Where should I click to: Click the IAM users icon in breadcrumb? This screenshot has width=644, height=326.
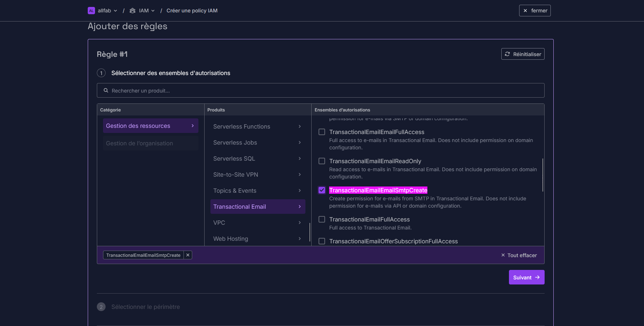click(133, 11)
